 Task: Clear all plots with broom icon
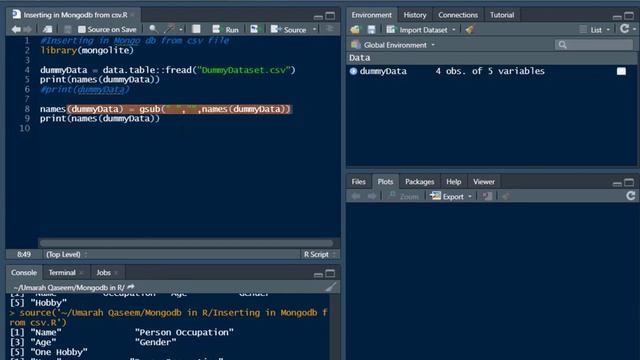(x=506, y=196)
